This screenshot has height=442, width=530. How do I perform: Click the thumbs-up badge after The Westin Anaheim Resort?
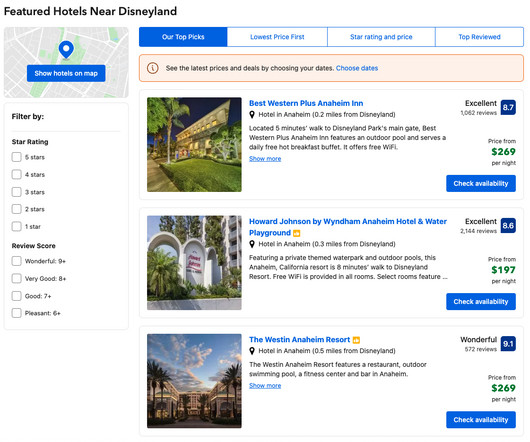(356, 340)
